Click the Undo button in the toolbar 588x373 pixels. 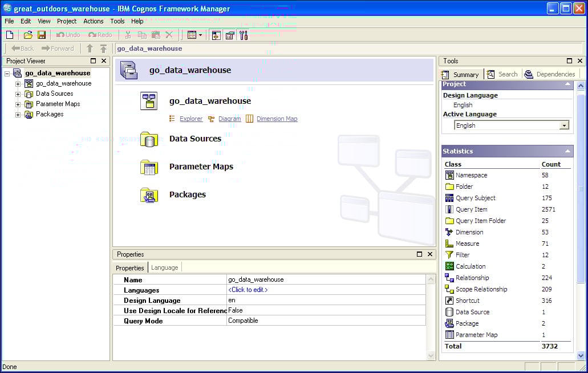pos(68,35)
